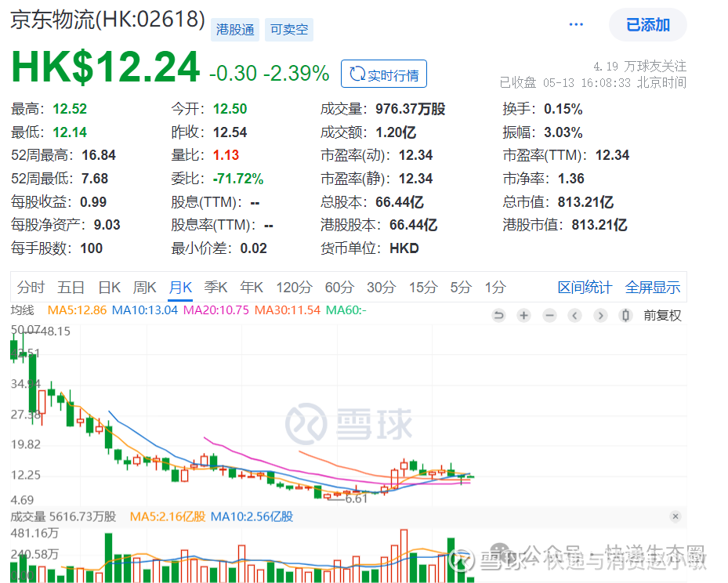The height and width of the screenshot is (583, 728).
Task: Switch to the 季K quarterly chart tab
Action: [216, 287]
